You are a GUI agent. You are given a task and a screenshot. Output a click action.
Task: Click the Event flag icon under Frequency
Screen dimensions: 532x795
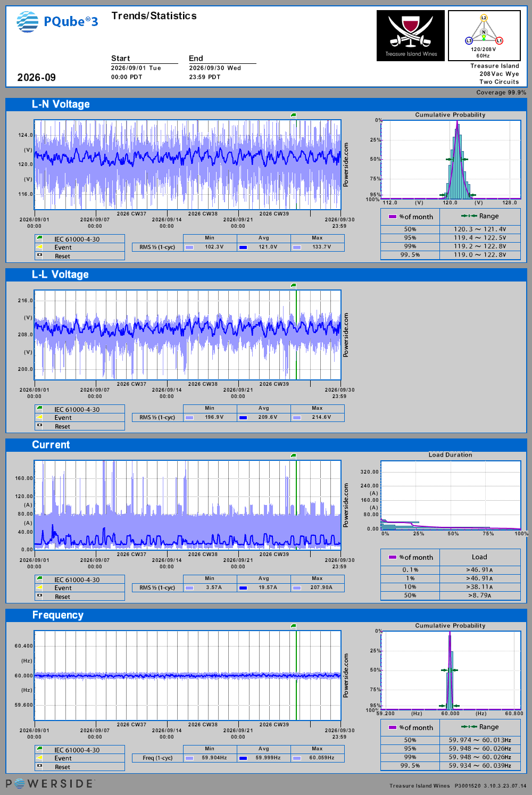(x=39, y=758)
